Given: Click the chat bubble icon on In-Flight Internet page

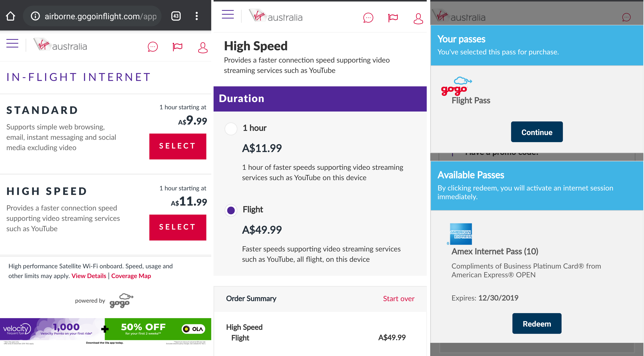Looking at the screenshot, I should 153,47.
